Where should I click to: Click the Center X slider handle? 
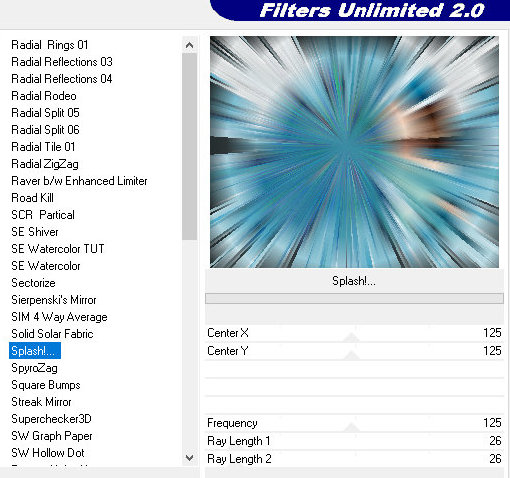pyautogui.click(x=351, y=338)
